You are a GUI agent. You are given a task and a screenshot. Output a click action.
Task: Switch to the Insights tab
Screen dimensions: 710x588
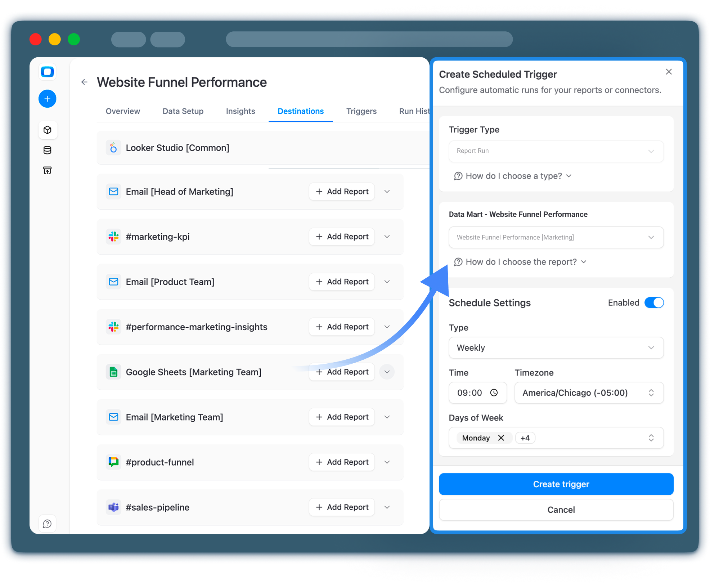(240, 111)
